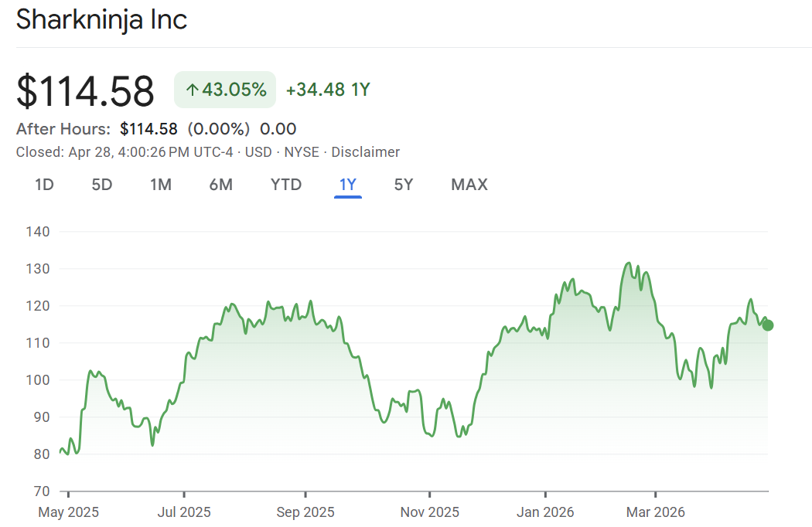Select the 1D time range tab
This screenshot has height=527, width=812.
[44, 185]
